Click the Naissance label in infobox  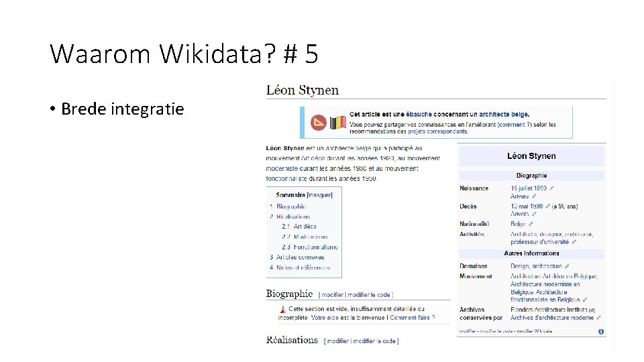(474, 188)
